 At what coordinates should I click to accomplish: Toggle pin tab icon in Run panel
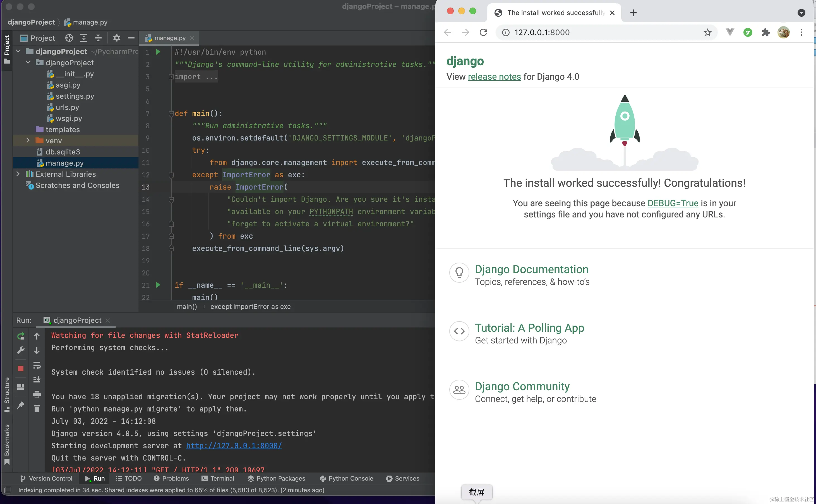21,405
